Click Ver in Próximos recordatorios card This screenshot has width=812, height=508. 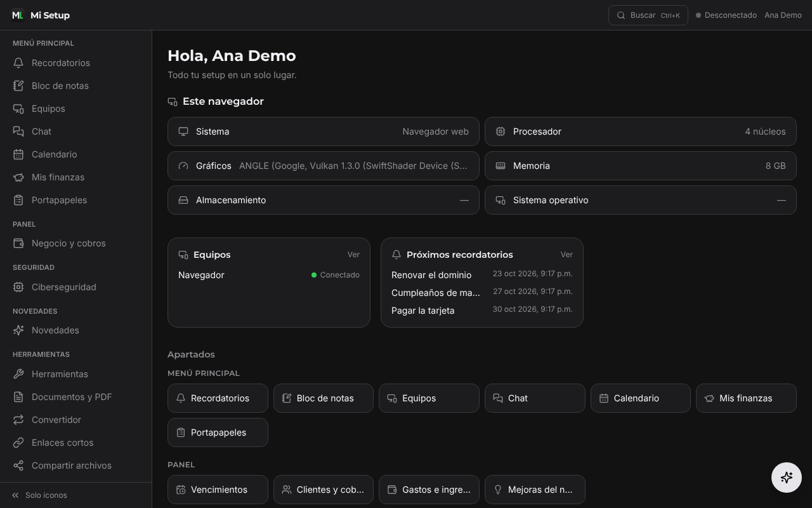pos(566,255)
